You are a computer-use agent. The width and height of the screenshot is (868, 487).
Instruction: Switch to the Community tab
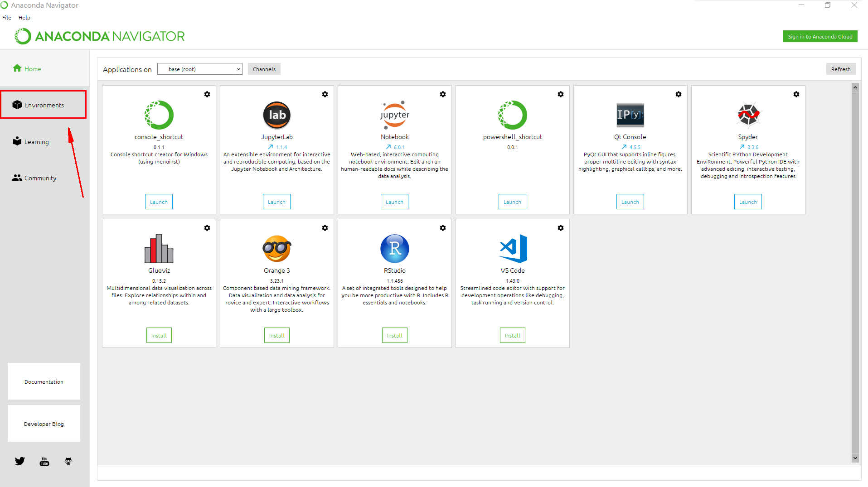pos(44,178)
